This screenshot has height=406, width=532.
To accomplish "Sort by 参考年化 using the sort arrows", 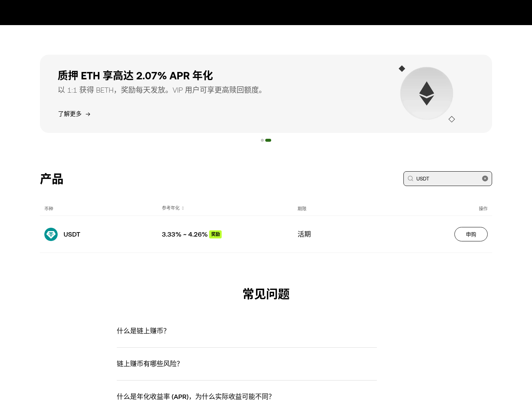I will click(x=183, y=208).
